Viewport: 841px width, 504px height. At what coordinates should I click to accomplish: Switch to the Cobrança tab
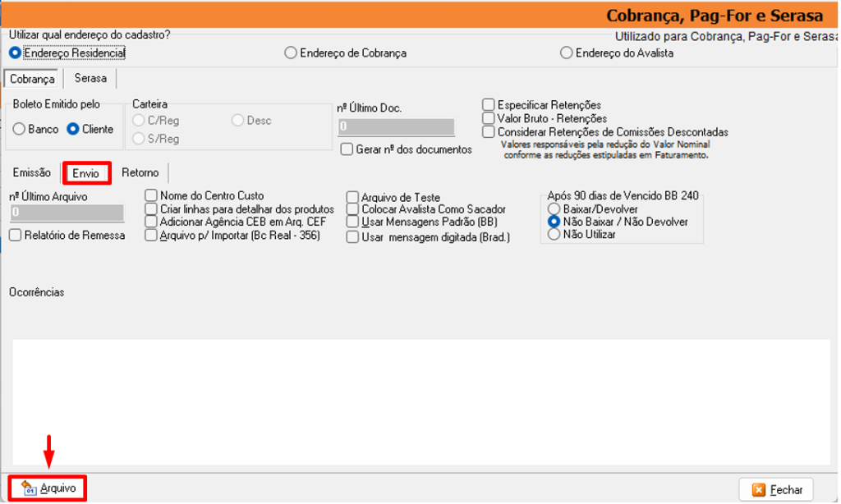point(32,79)
